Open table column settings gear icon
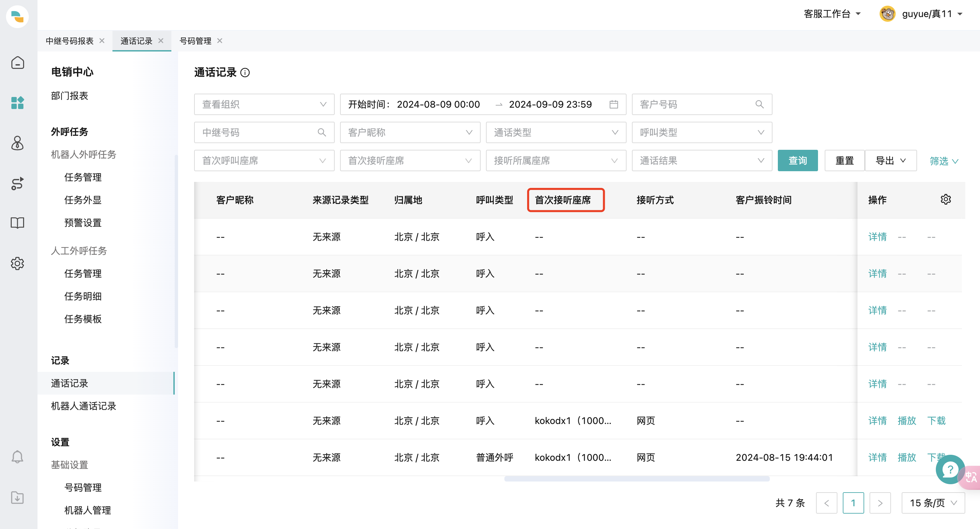 point(946,200)
